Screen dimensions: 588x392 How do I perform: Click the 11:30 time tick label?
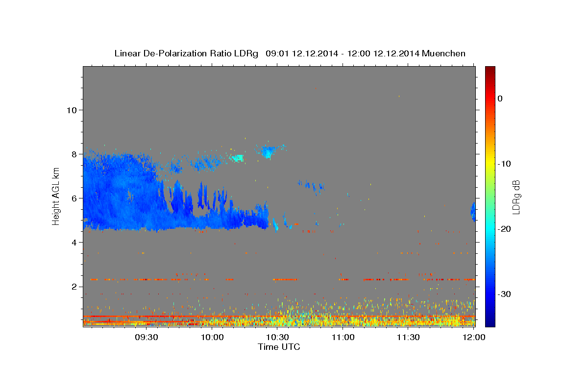[408, 337]
